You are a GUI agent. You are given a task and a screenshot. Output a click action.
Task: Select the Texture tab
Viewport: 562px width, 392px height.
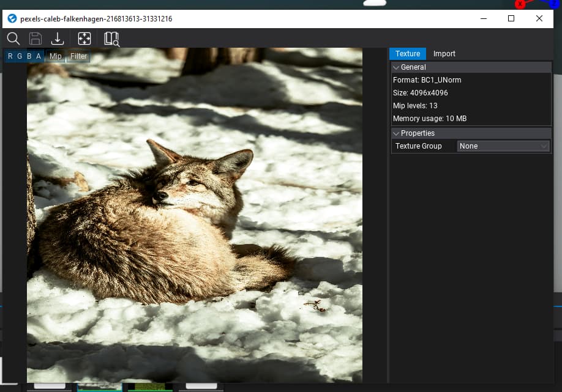[408, 54]
